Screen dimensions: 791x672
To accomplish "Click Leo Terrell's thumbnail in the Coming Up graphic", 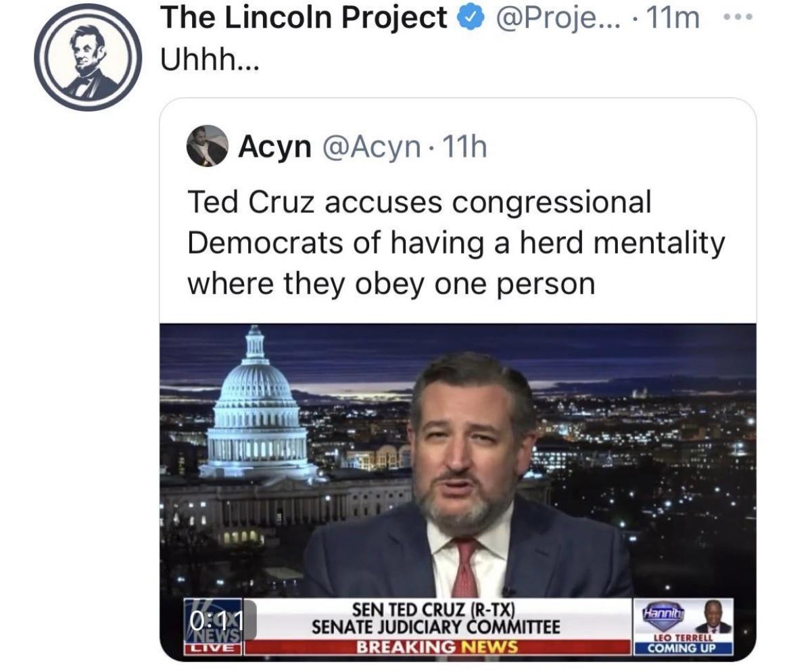I will 713,617.
